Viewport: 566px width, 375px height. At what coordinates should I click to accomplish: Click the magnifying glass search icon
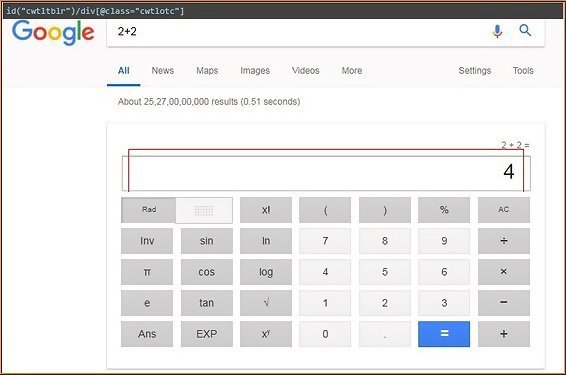pyautogui.click(x=525, y=31)
